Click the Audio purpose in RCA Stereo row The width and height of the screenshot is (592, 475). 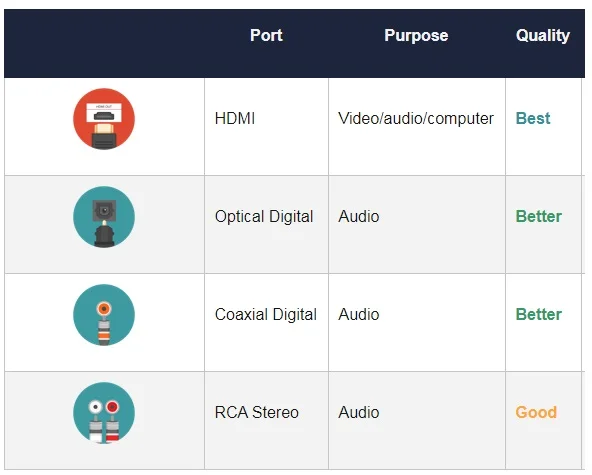click(359, 412)
